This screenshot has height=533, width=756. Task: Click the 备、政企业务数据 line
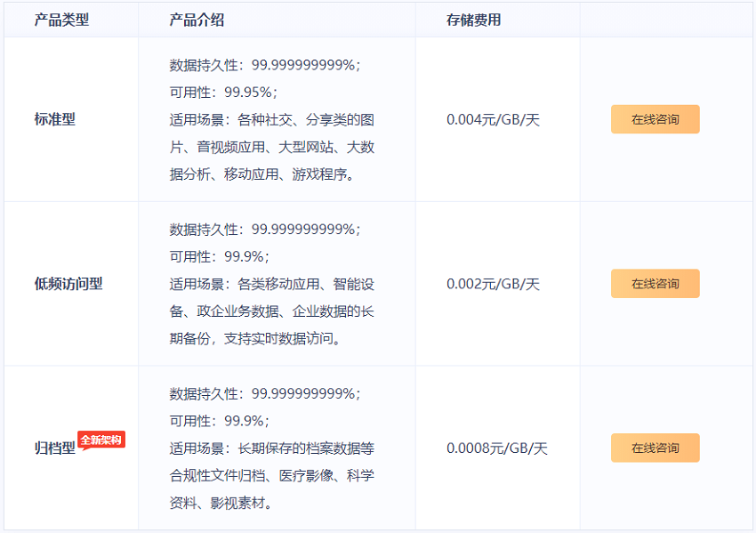[272, 311]
